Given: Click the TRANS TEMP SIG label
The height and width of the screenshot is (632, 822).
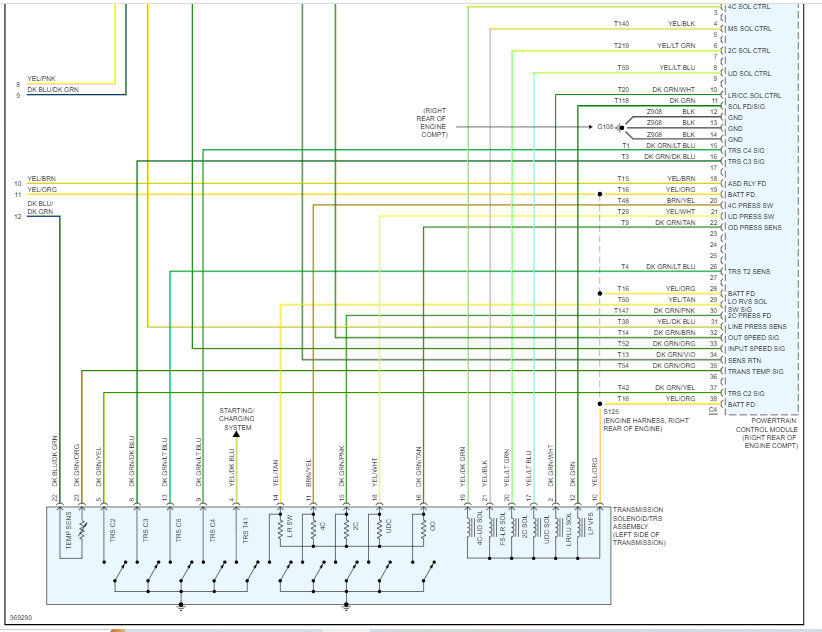Looking at the screenshot, I should (x=755, y=372).
